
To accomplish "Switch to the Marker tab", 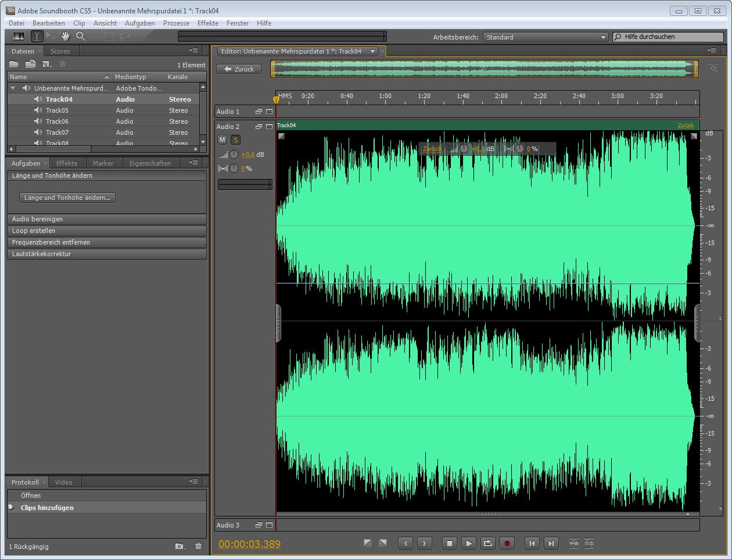I will pyautogui.click(x=103, y=163).
